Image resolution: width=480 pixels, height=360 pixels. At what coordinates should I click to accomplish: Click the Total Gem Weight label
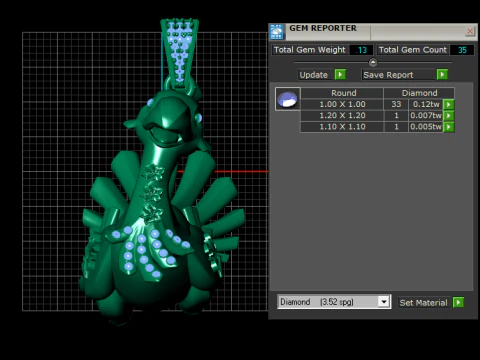tap(310, 50)
